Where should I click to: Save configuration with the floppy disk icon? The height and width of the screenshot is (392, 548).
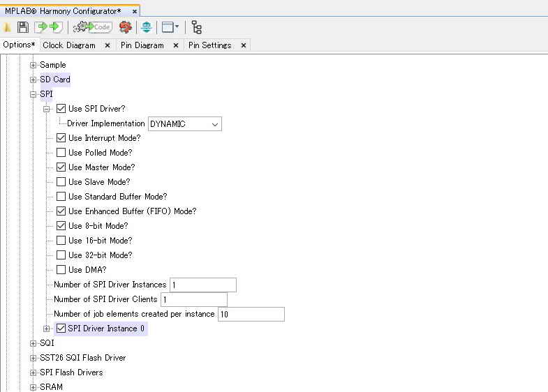(x=23, y=27)
